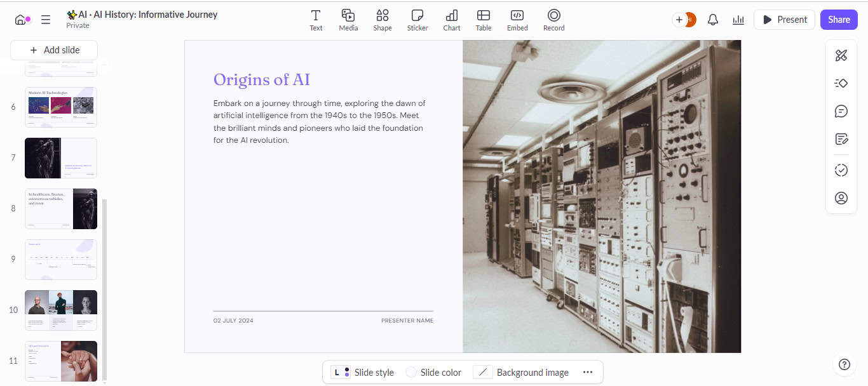Image resolution: width=868 pixels, height=386 pixels.
Task: Open Background image settings
Action: (x=524, y=373)
